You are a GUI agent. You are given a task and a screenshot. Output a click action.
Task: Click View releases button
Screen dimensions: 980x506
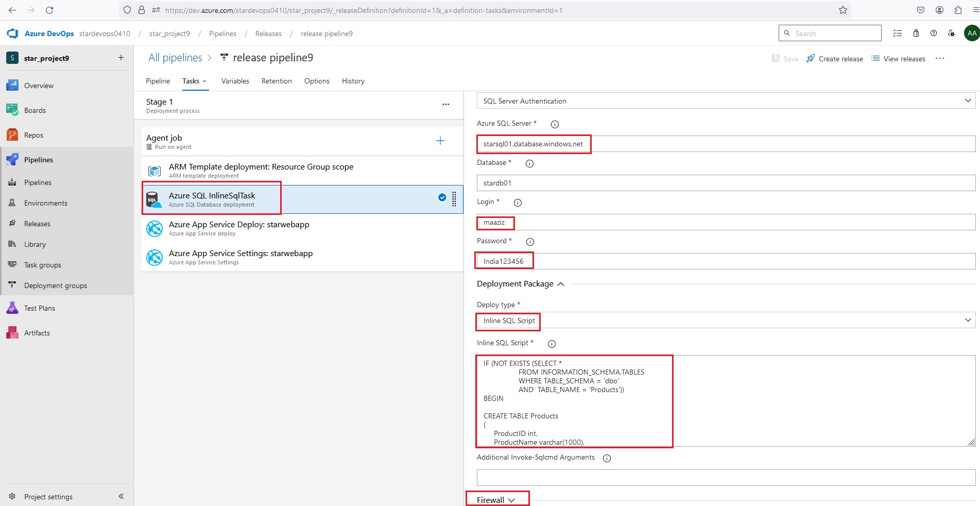pos(898,58)
